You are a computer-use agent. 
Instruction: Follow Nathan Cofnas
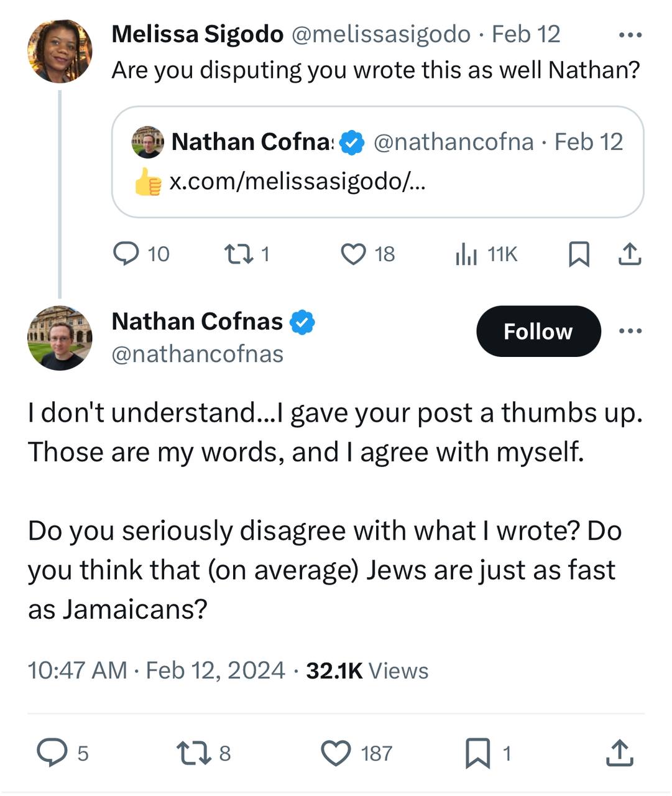click(x=538, y=331)
